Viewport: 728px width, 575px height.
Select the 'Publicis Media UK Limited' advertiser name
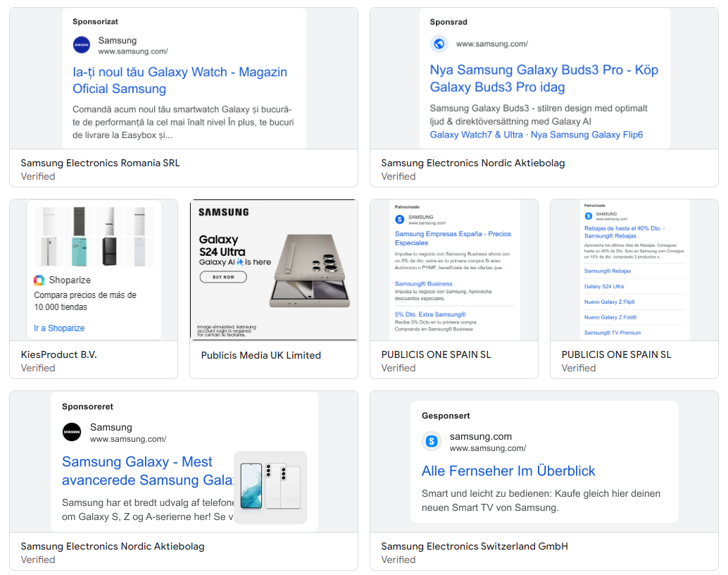261,355
